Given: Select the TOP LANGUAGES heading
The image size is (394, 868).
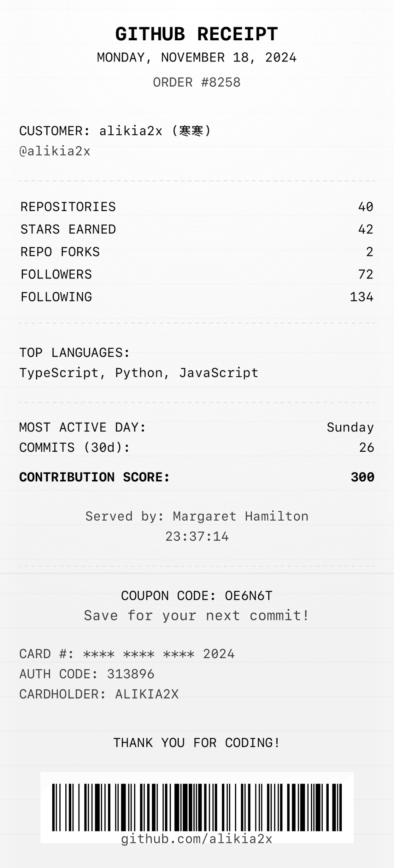Looking at the screenshot, I should 75,353.
